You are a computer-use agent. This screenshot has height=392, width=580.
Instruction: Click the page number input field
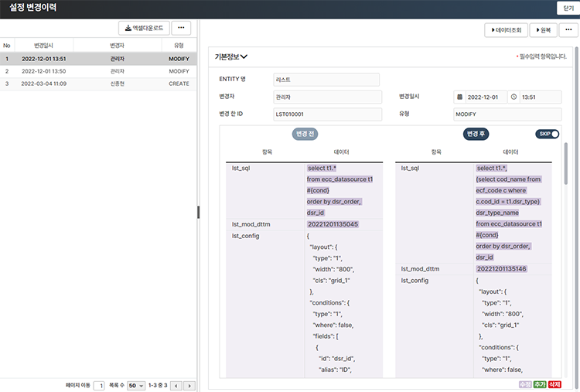[99, 385]
